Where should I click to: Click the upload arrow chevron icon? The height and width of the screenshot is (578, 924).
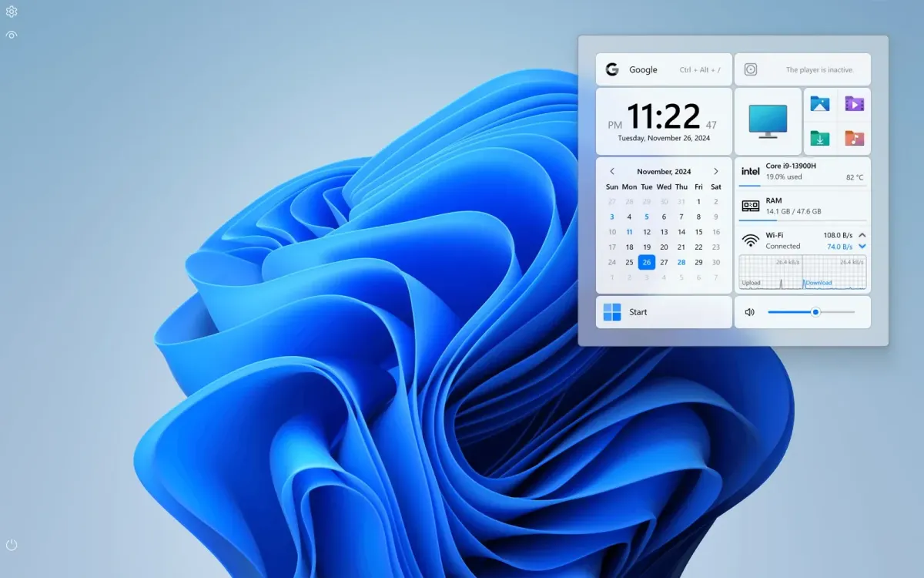862,235
